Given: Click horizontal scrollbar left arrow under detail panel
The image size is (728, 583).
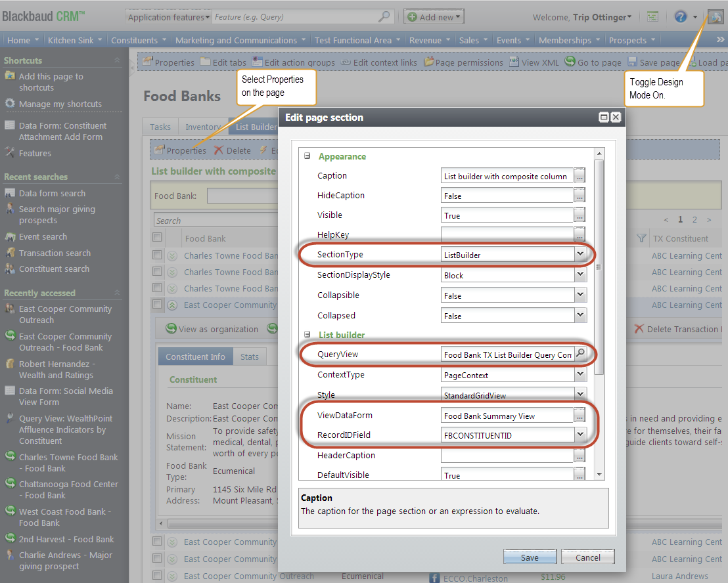Looking at the screenshot, I should point(161,523).
